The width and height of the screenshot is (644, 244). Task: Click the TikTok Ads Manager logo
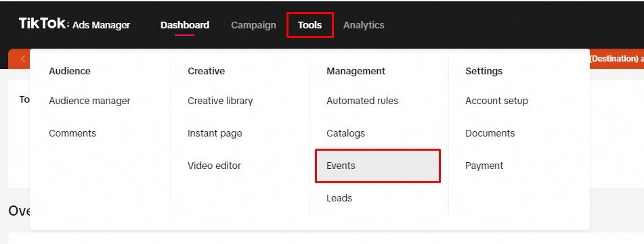point(74,24)
